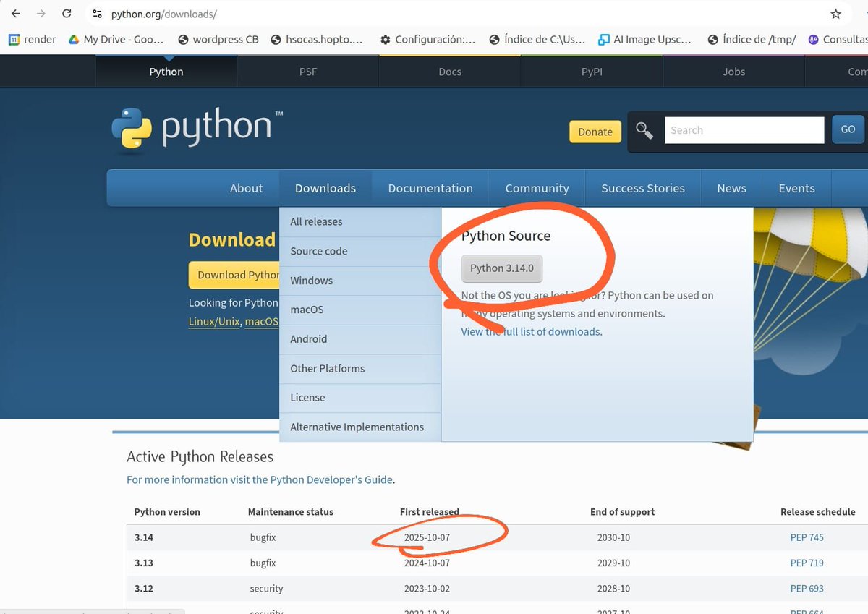Click the 2030-10 end of support cell
Viewport: 868px width, 614px height.
(613, 537)
